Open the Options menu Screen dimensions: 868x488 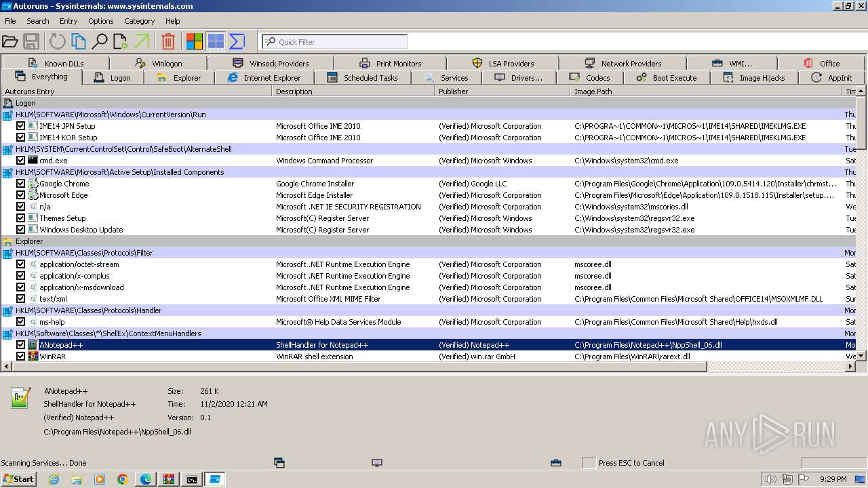[x=101, y=21]
